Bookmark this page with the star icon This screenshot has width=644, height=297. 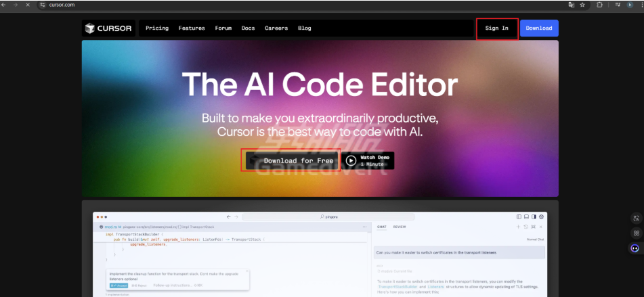[x=582, y=5]
